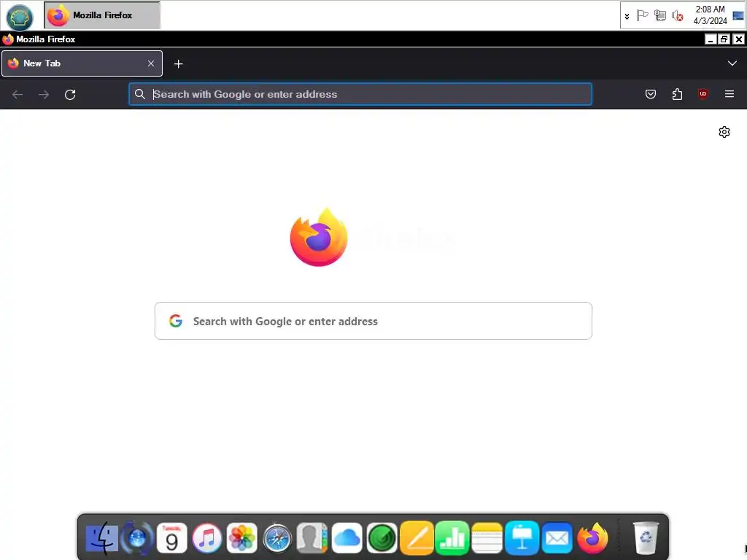This screenshot has height=560, width=747.
Task: Click Firefox icon in window title bar
Action: point(7,39)
